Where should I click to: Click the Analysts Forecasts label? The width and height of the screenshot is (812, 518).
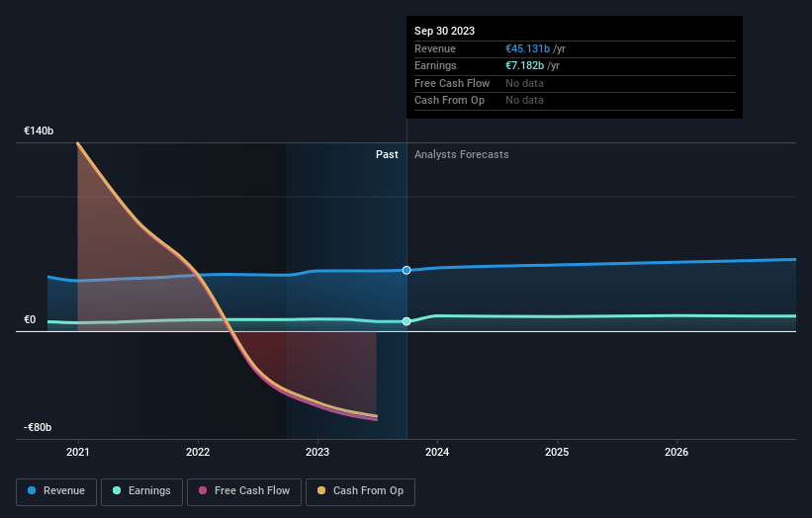pyautogui.click(x=462, y=155)
